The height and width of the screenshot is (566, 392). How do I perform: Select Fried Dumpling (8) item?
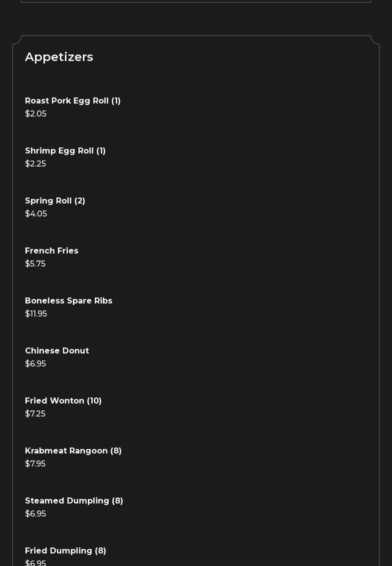[65, 551]
